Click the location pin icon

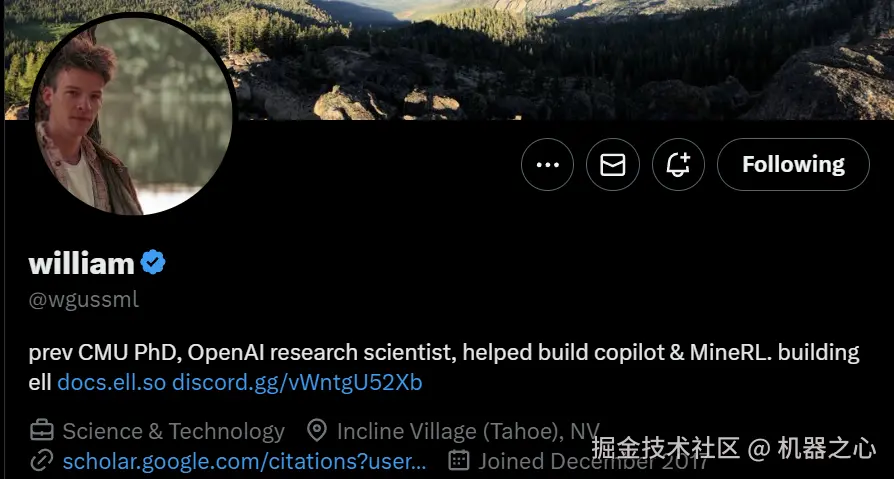point(317,431)
